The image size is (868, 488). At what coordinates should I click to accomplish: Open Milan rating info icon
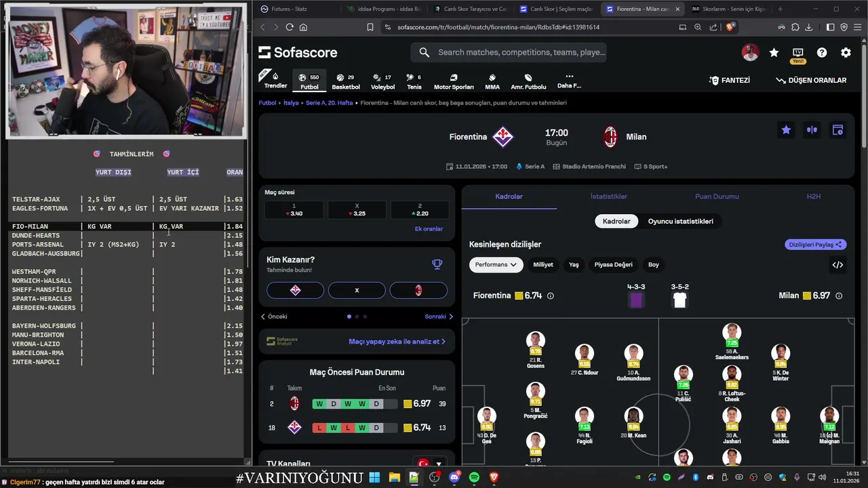pos(839,296)
